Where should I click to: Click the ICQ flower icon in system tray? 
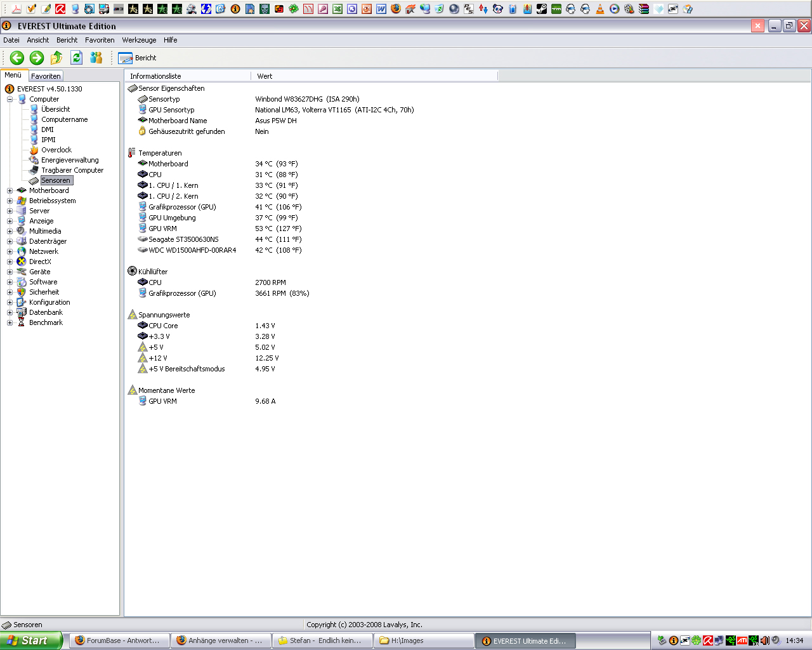[x=696, y=640]
